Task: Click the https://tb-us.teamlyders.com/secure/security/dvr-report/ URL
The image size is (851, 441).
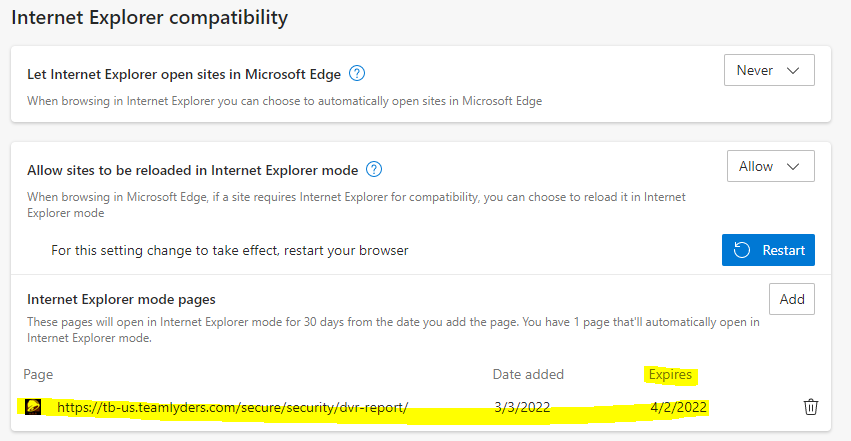Action: 232,407
